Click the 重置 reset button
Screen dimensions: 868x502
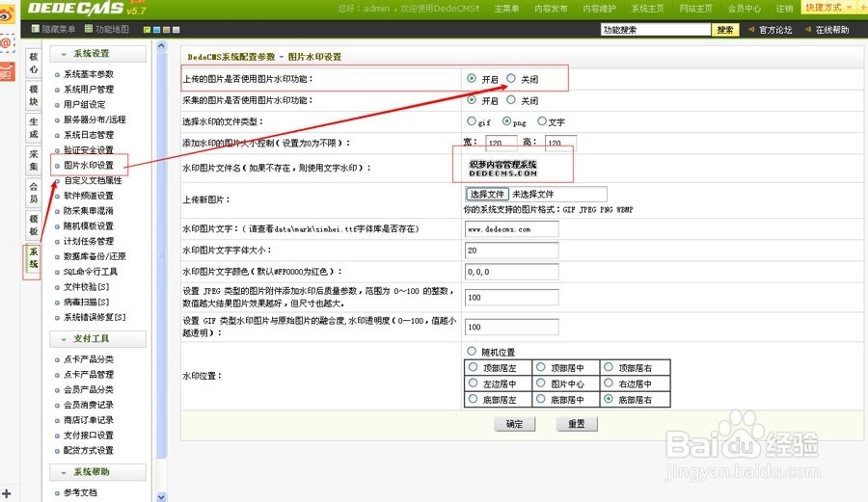577,424
